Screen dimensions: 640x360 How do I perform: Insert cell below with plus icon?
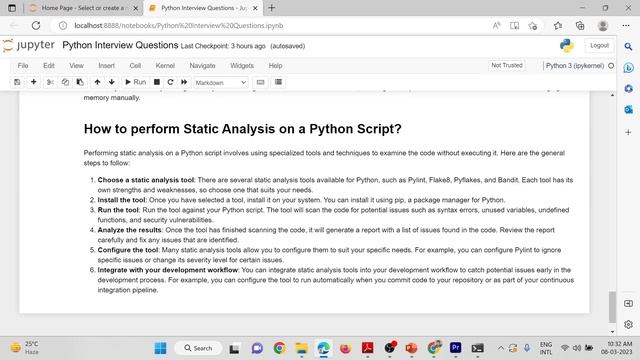[33, 82]
